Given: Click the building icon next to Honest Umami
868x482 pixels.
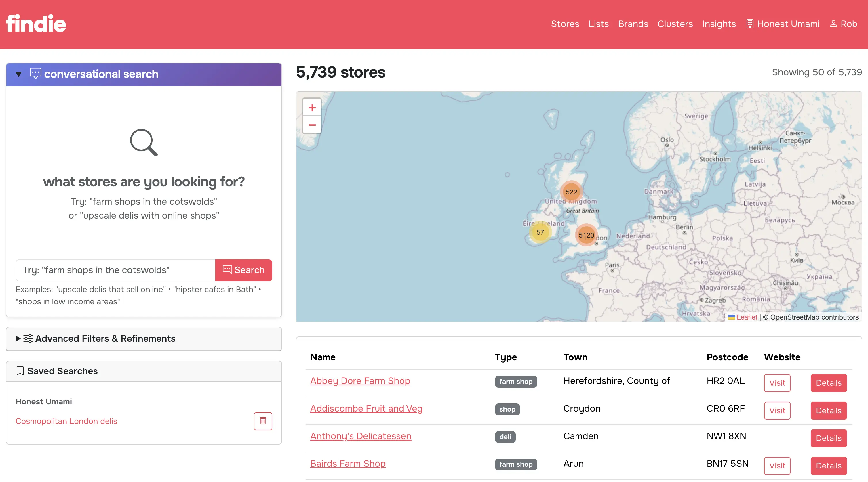Looking at the screenshot, I should [749, 24].
